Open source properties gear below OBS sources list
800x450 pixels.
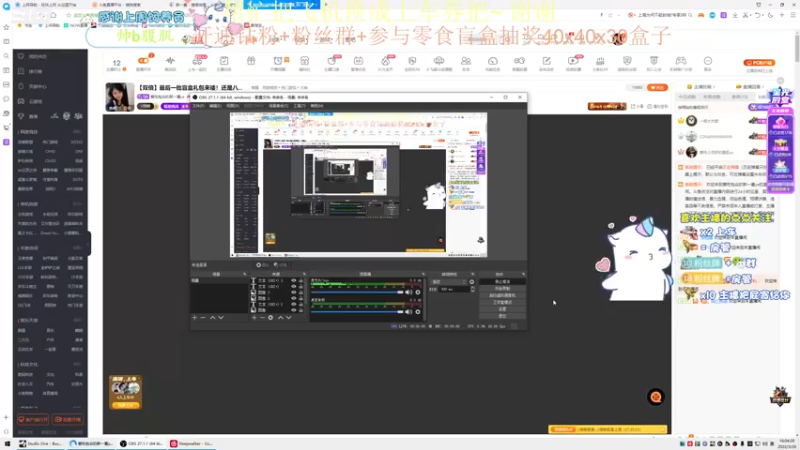[270, 317]
